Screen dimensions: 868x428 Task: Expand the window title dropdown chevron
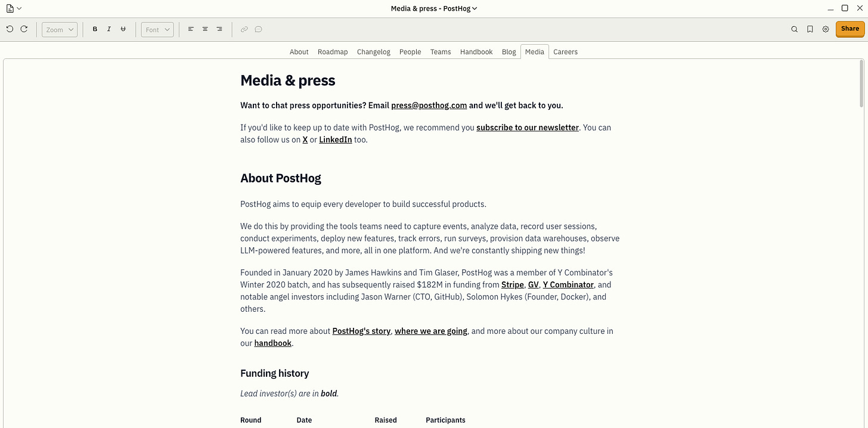[x=475, y=8]
